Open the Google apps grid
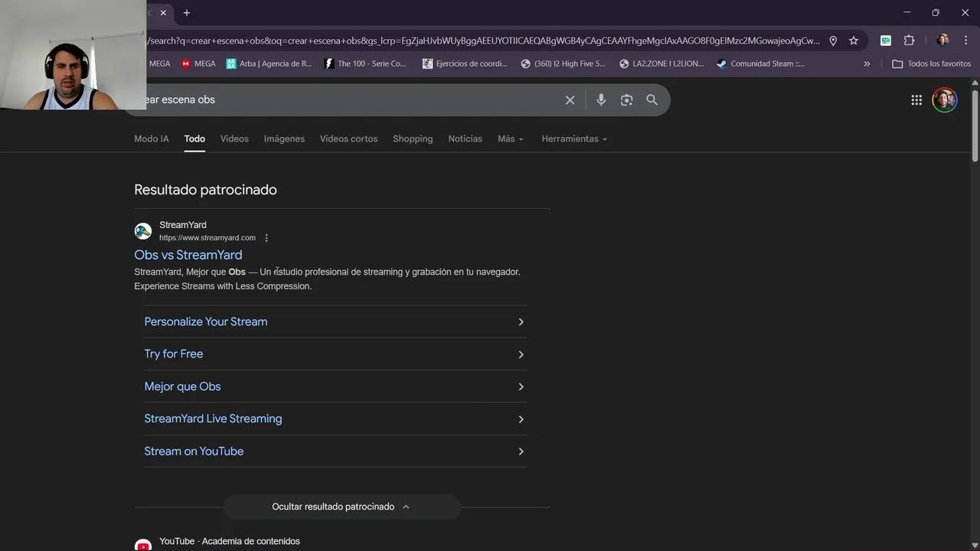This screenshot has height=551, width=980. pos(916,100)
